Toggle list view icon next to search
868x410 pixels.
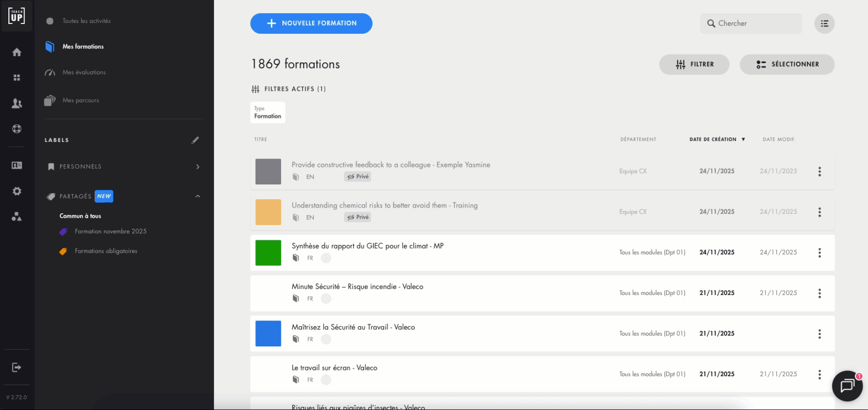pos(824,23)
